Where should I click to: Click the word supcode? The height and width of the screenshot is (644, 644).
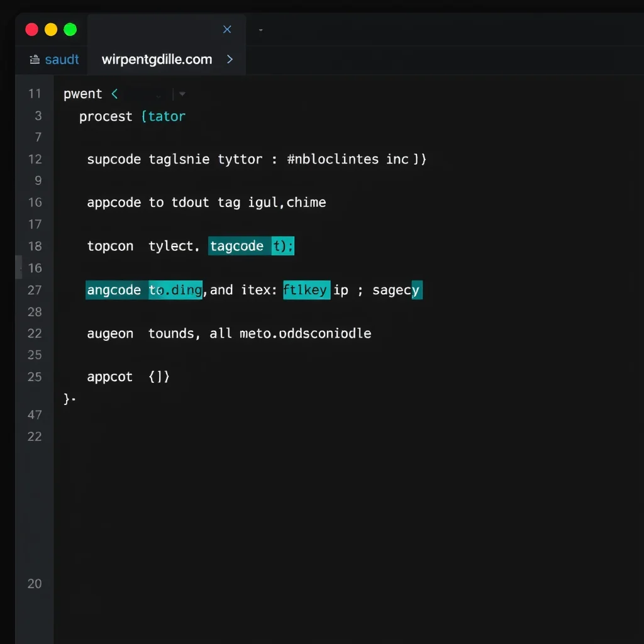pyautogui.click(x=114, y=159)
